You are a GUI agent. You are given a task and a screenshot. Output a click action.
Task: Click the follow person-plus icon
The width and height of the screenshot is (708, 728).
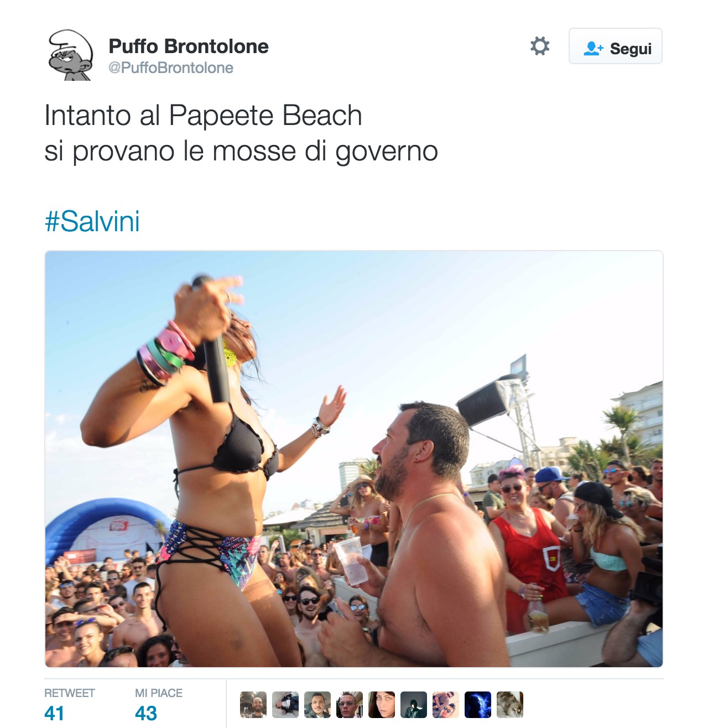coord(594,49)
